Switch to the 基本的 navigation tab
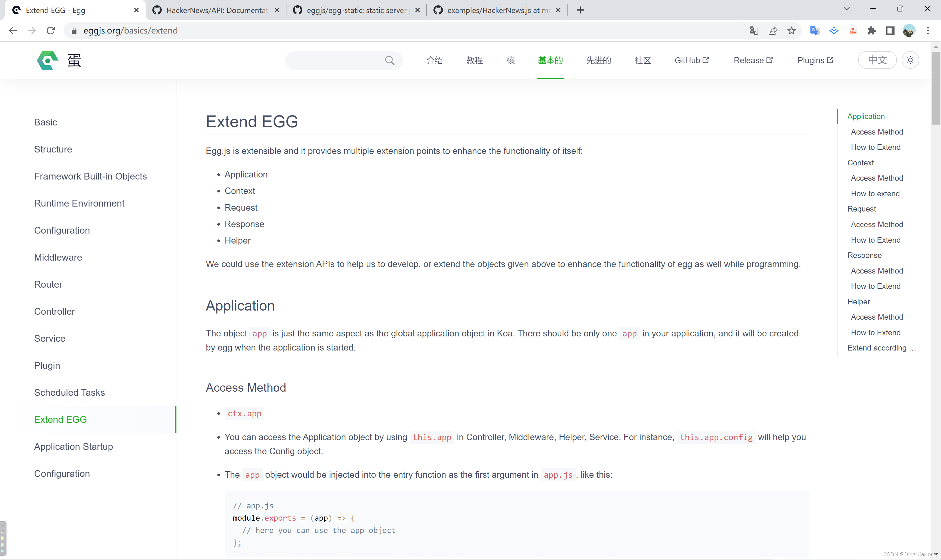941x560 pixels. 550,60
